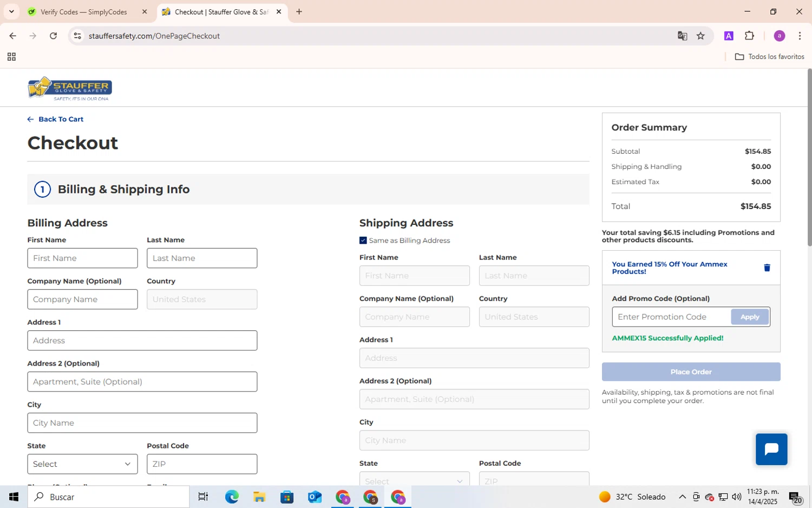Expand the billing State dropdown

click(x=82, y=464)
